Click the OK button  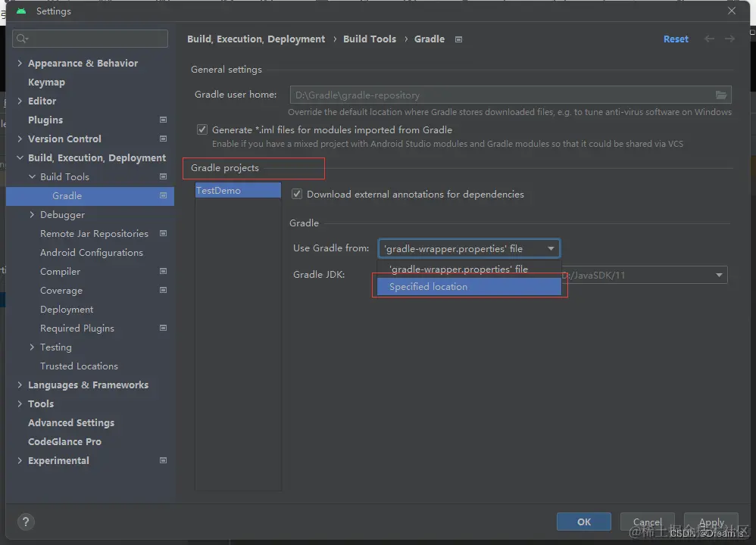tap(584, 522)
